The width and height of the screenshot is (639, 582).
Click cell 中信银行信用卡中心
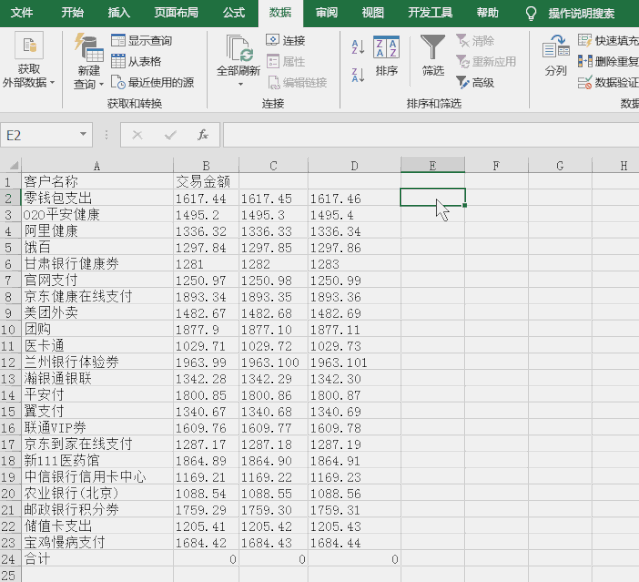click(97, 477)
